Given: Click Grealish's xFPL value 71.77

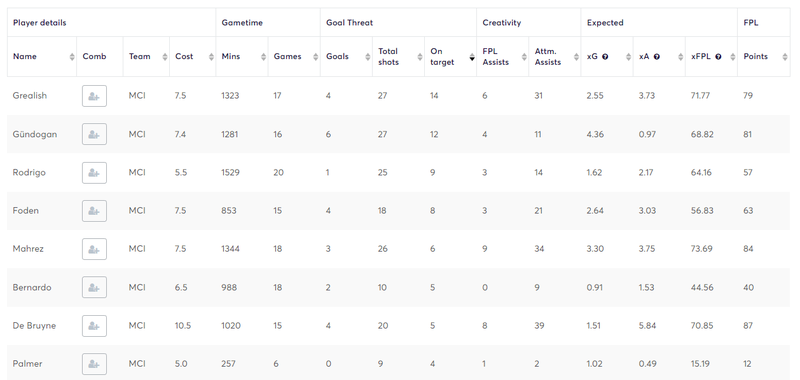Looking at the screenshot, I should coord(701,96).
